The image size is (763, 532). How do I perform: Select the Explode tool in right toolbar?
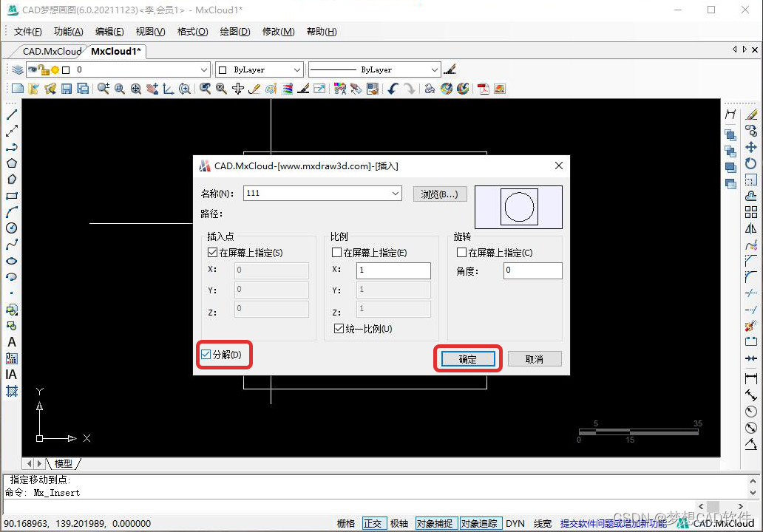tap(751, 326)
